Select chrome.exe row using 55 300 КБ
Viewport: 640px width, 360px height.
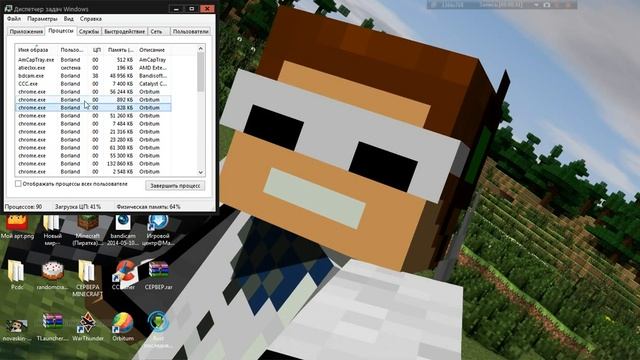[93, 156]
